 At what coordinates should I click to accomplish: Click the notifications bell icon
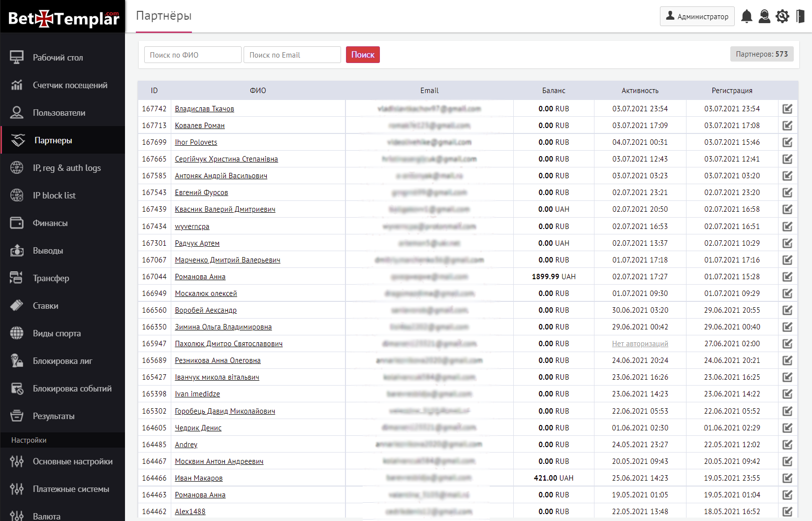[x=747, y=16]
